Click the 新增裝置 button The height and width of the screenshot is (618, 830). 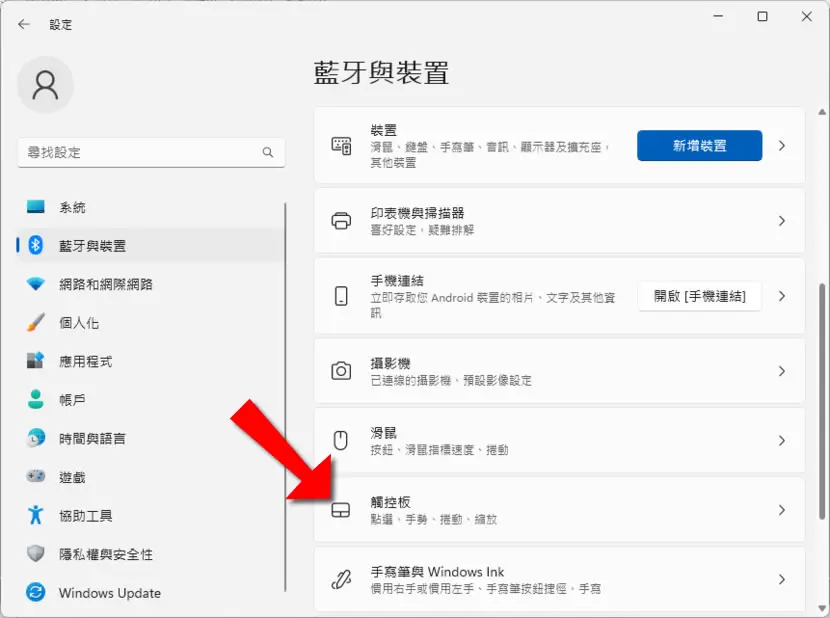pyautogui.click(x=699, y=146)
